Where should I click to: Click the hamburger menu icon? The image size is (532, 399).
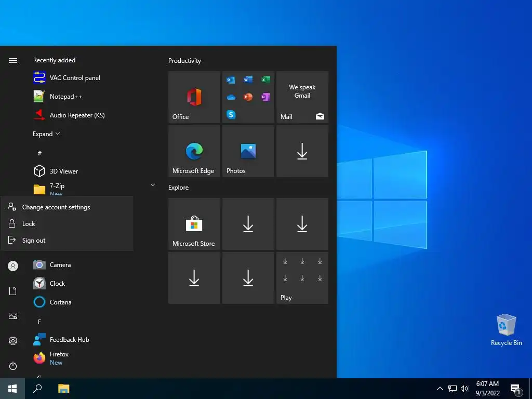(13, 60)
